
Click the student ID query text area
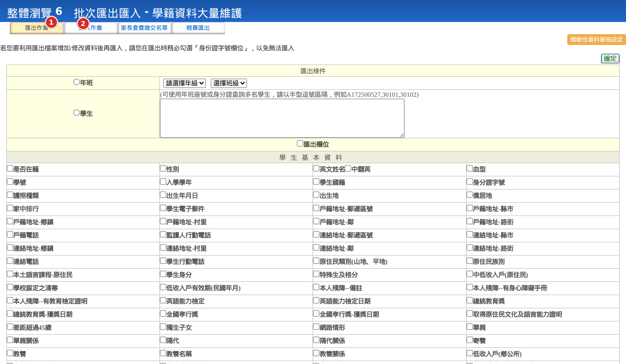click(282, 118)
